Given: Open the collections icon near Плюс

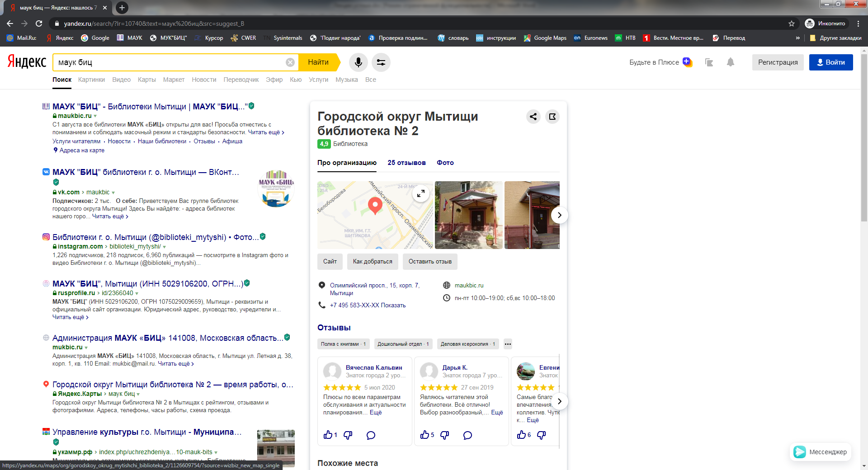Looking at the screenshot, I should point(709,62).
